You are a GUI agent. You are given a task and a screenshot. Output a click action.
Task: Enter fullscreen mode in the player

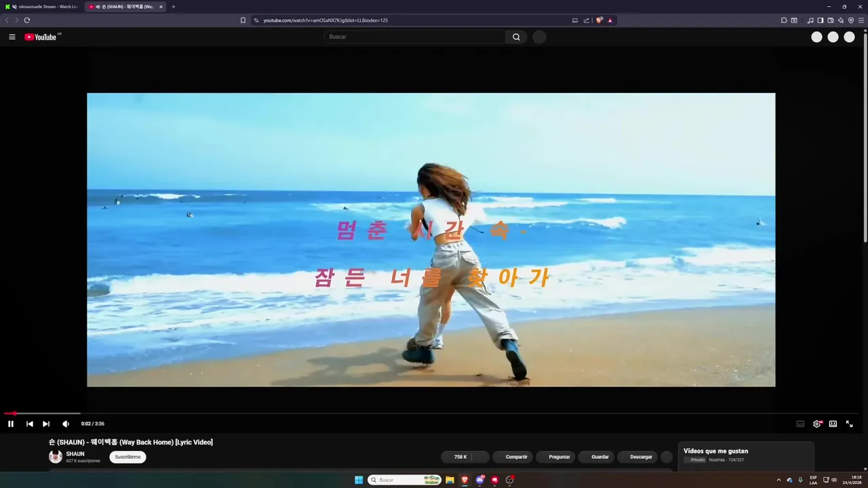pos(849,424)
